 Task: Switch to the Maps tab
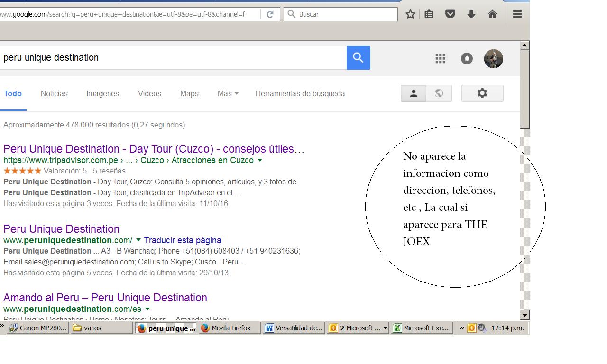pyautogui.click(x=189, y=94)
